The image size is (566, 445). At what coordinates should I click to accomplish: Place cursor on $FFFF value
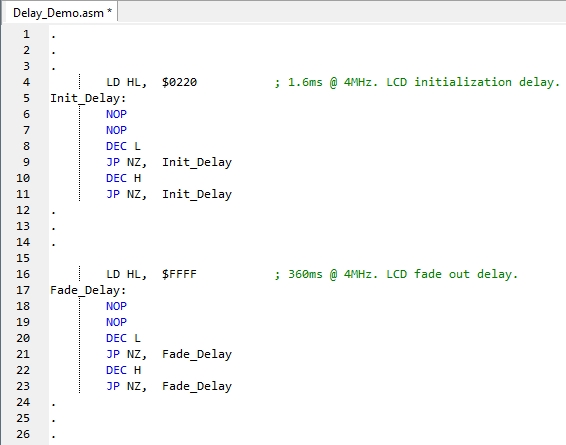click(x=179, y=274)
